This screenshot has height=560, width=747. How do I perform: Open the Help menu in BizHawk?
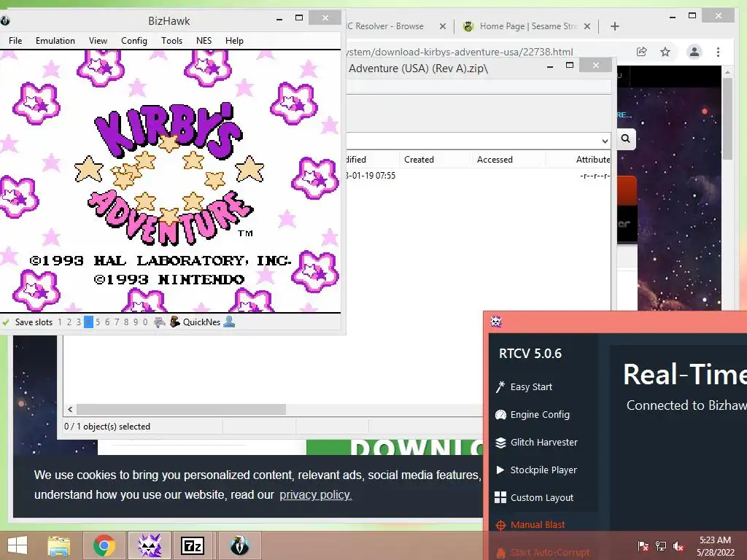click(234, 41)
